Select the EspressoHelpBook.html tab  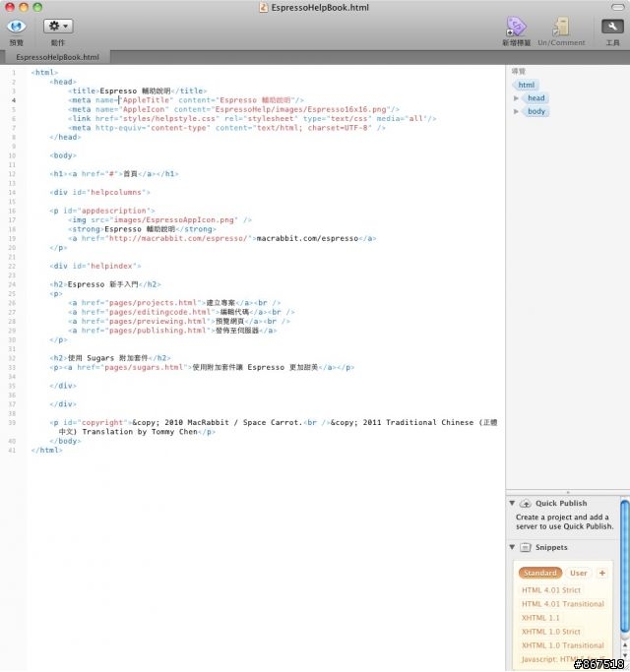click(x=57, y=57)
